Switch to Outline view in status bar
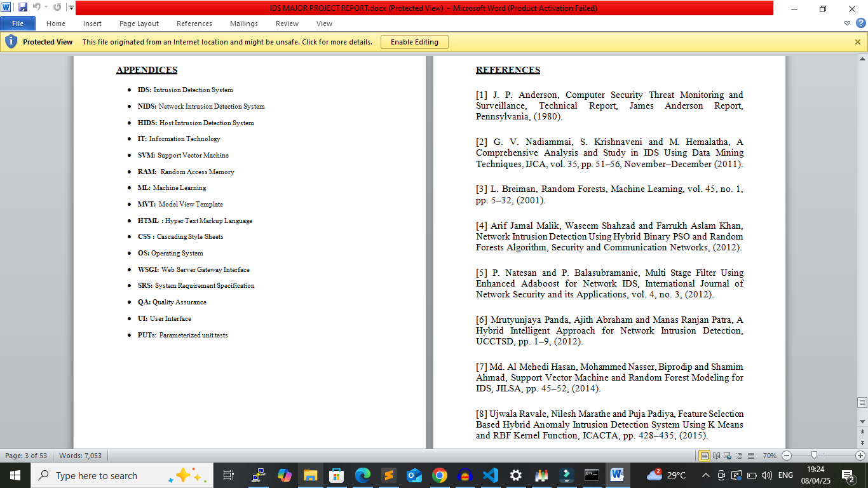The image size is (868, 488). pos(740,456)
